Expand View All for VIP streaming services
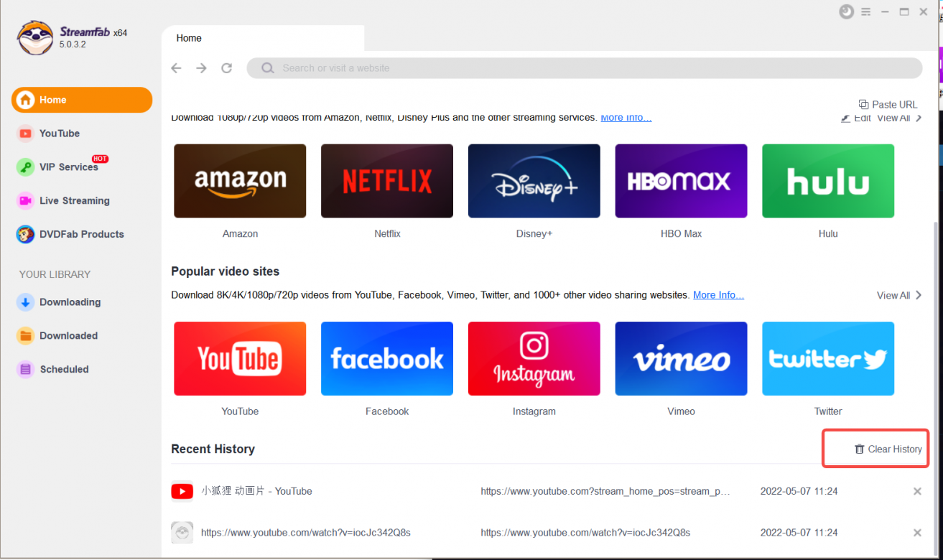The image size is (943, 560). point(899,118)
